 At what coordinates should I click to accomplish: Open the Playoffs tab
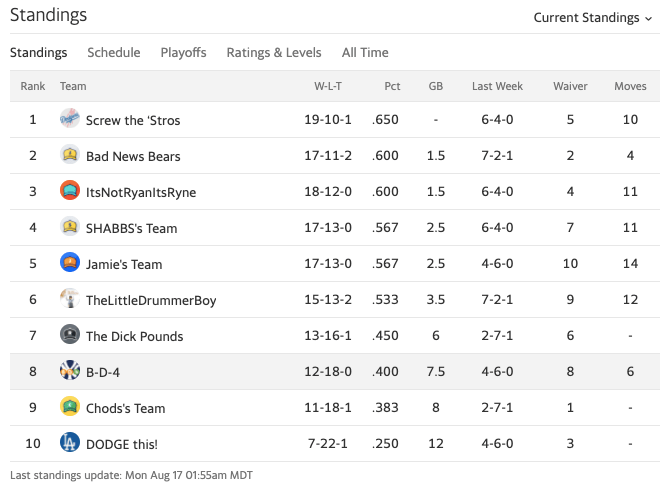pyautogui.click(x=183, y=52)
